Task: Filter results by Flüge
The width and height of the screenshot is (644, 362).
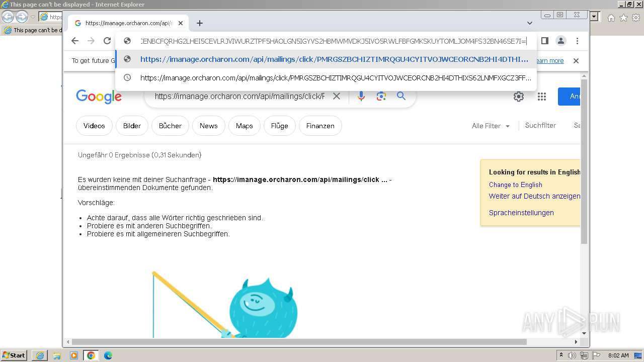Action: tap(279, 126)
